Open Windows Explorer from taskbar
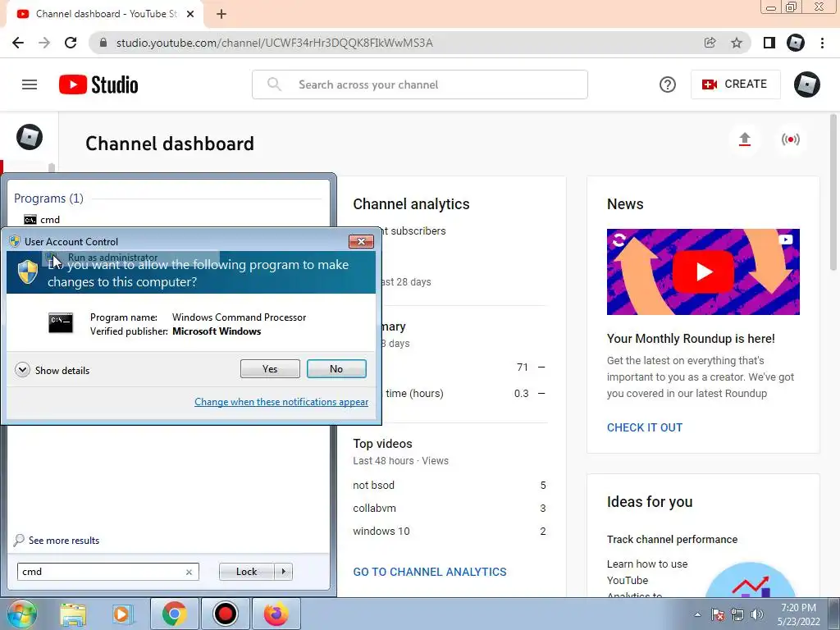The height and width of the screenshot is (630, 840). click(72, 614)
